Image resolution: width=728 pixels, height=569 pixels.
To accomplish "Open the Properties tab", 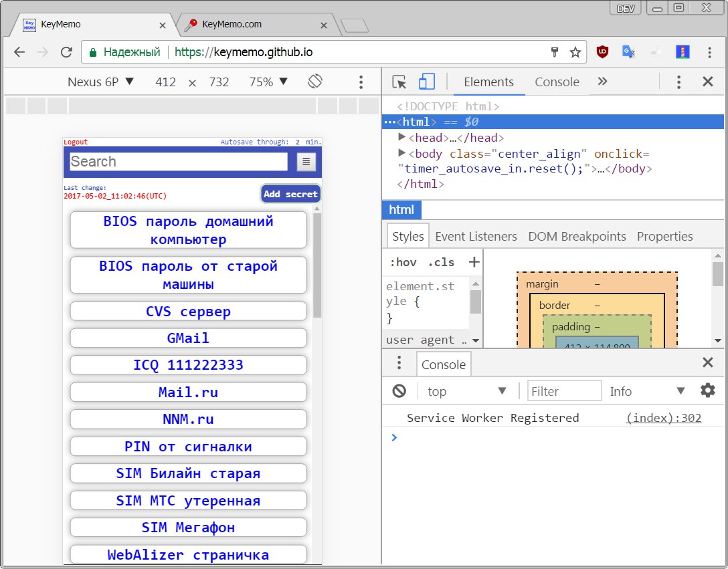I will [x=664, y=236].
